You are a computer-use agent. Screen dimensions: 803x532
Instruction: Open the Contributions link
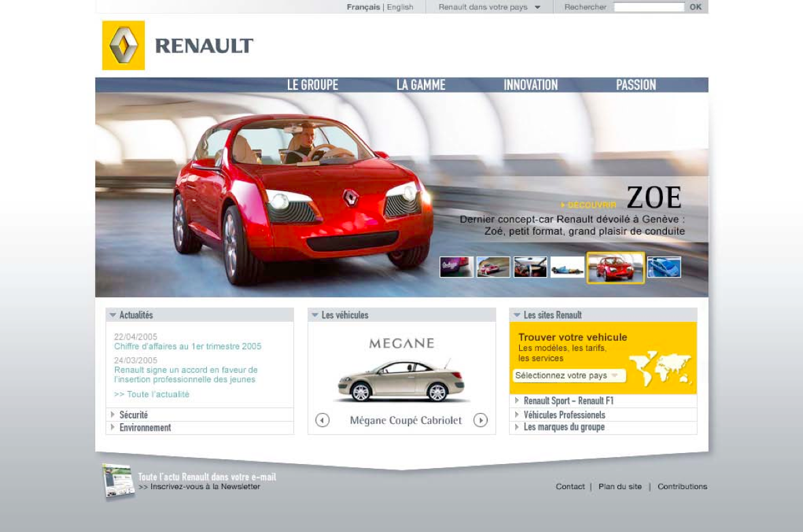pos(682,486)
